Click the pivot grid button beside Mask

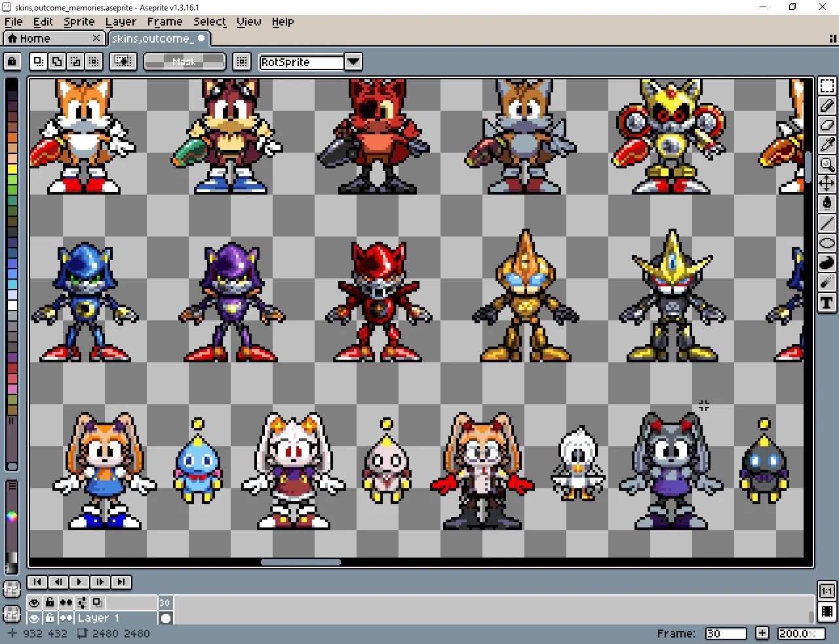click(242, 62)
